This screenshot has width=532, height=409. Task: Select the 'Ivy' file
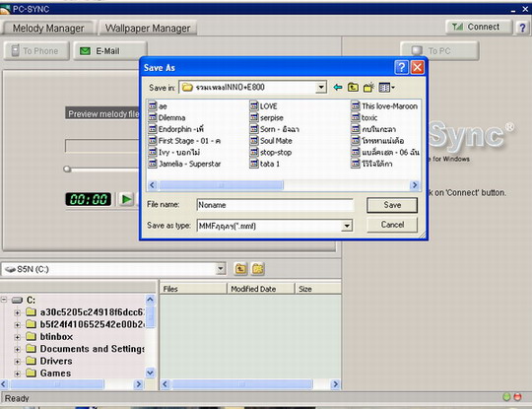(174, 153)
